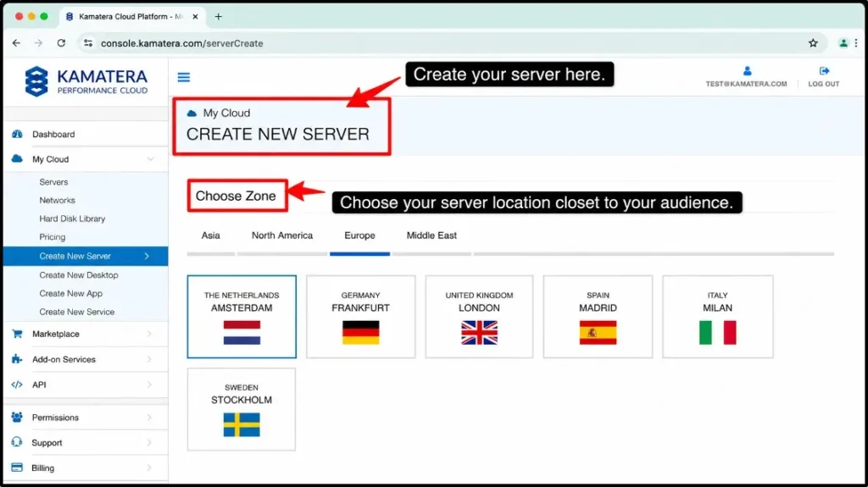Viewport: 868px width, 487px height.
Task: Select the Amsterdam zone card
Action: [242, 317]
